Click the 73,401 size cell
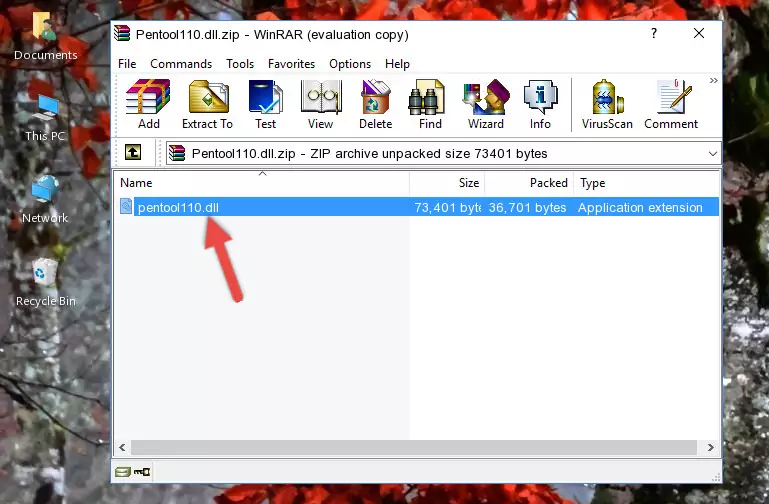The image size is (769, 504). click(447, 207)
